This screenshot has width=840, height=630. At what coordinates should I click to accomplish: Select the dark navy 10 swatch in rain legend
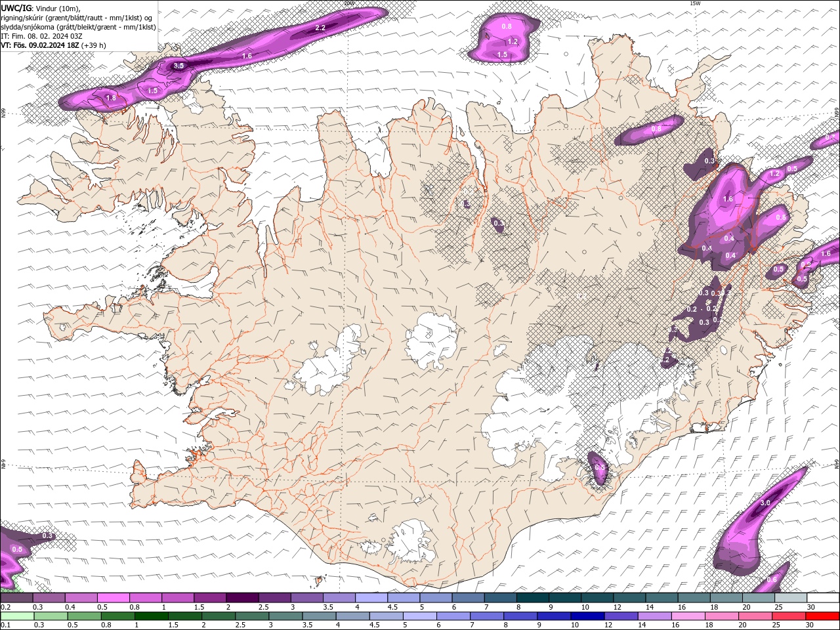(x=586, y=616)
